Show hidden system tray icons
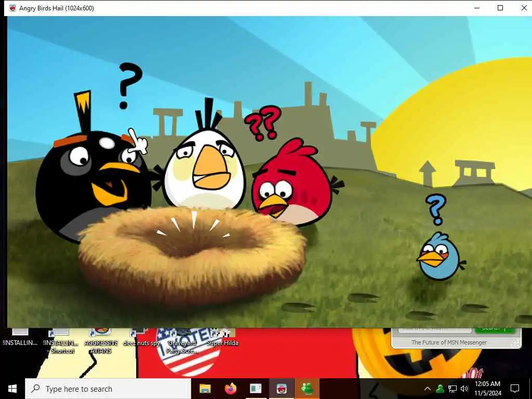 (x=428, y=389)
